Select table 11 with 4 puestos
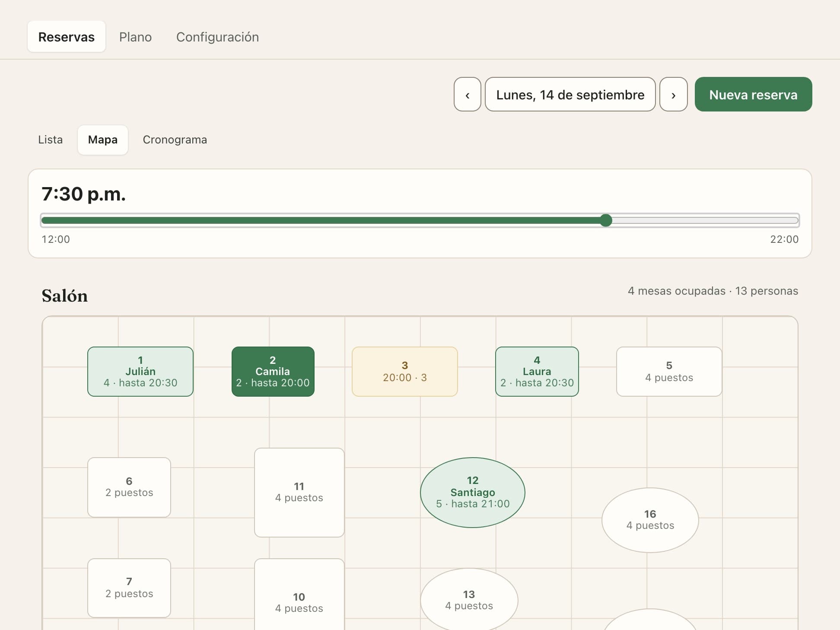Screen dimensions: 840x630 click(x=299, y=493)
